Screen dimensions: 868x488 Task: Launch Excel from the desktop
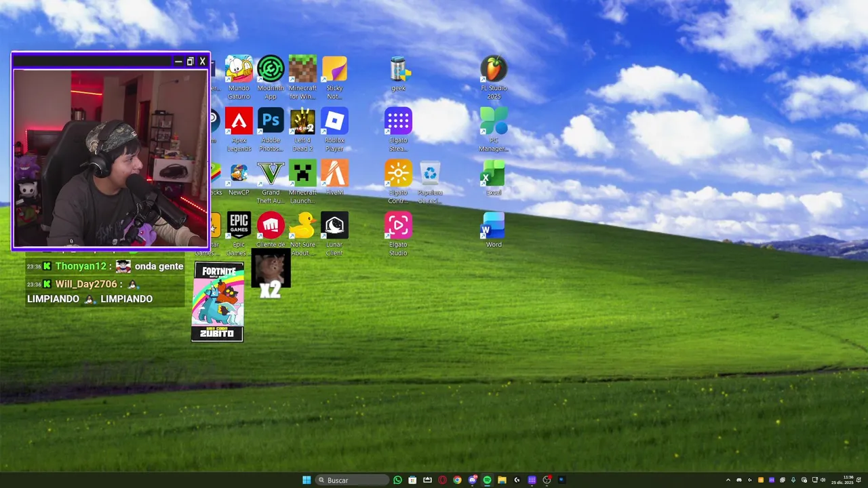click(494, 178)
